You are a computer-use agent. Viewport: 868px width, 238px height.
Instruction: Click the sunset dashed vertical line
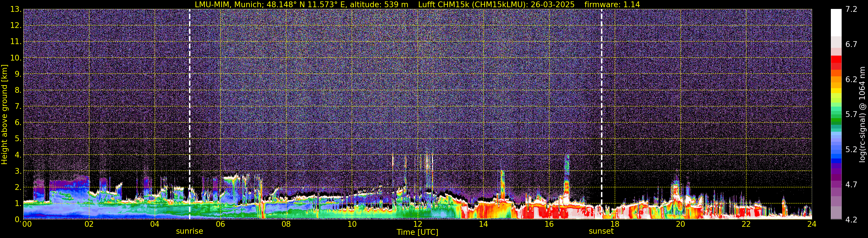[602, 114]
